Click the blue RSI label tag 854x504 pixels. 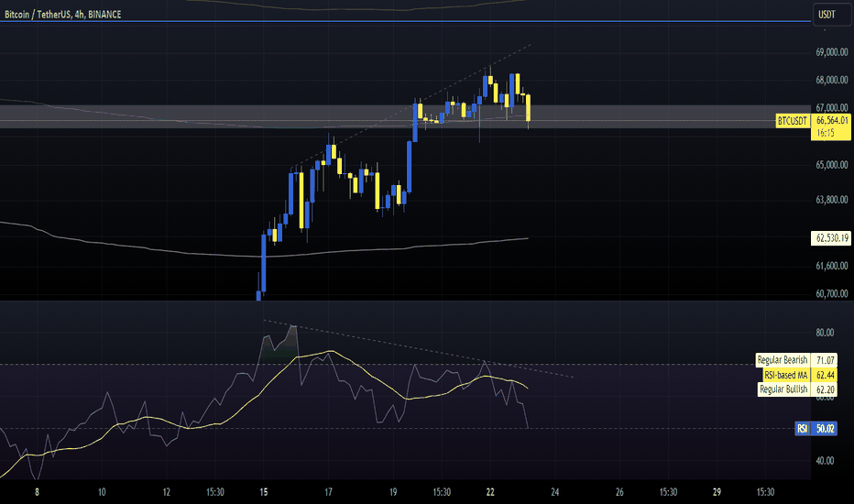tap(803, 429)
